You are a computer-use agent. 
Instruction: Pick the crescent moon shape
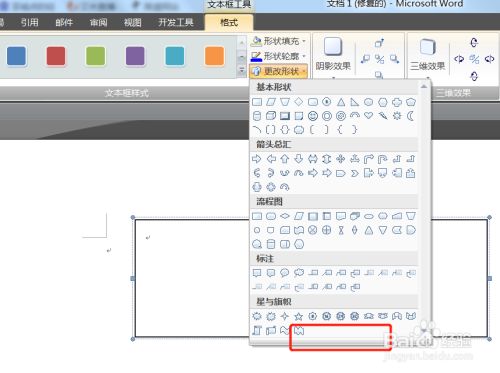click(x=411, y=116)
